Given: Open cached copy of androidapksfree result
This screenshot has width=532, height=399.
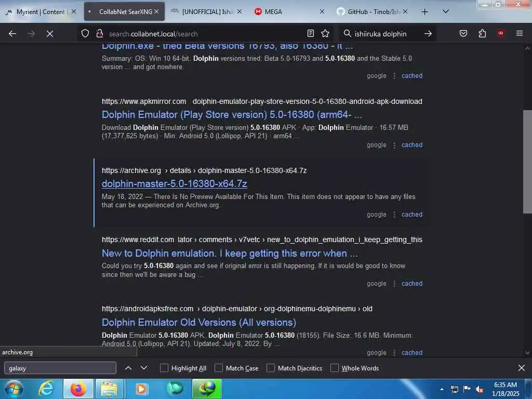Looking at the screenshot, I should click(412, 353).
